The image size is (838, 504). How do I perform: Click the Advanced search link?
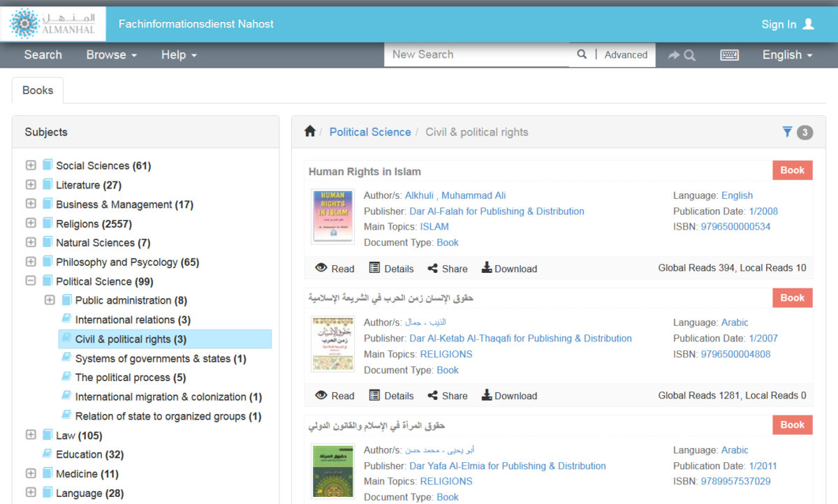(x=626, y=55)
